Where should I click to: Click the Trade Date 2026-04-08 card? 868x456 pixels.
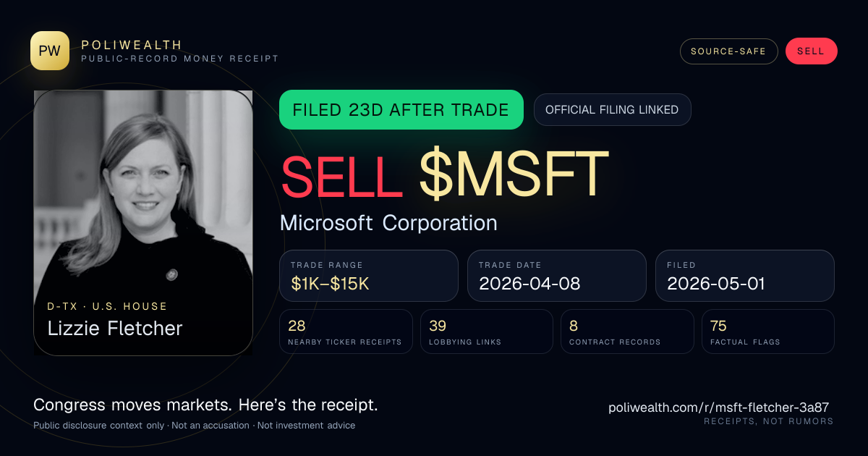click(x=557, y=276)
